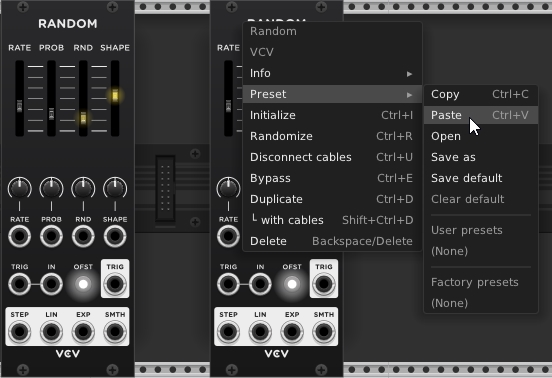Click STEP output jack on left Random module
Image resolution: width=552 pixels, height=378 pixels.
coord(19,332)
